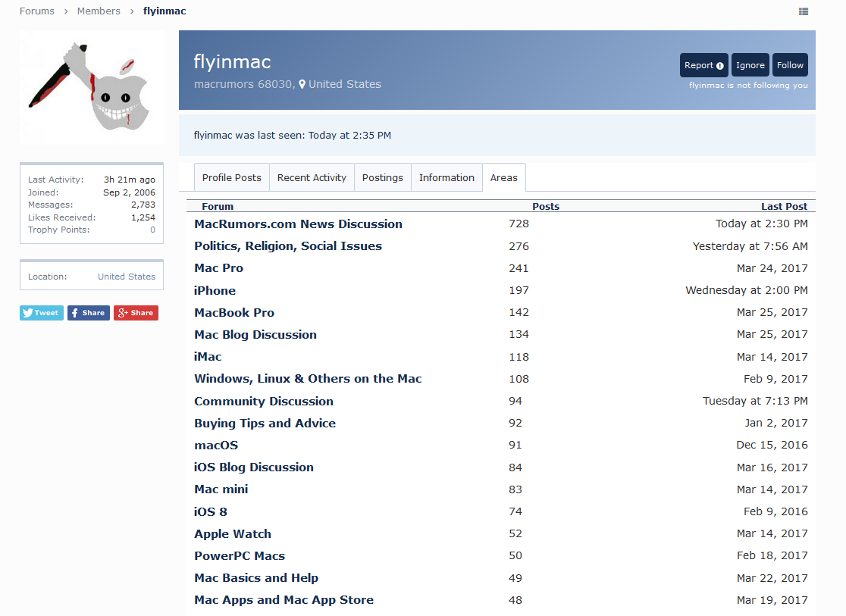Click the last seen status text
846x616 pixels.
[293, 136]
